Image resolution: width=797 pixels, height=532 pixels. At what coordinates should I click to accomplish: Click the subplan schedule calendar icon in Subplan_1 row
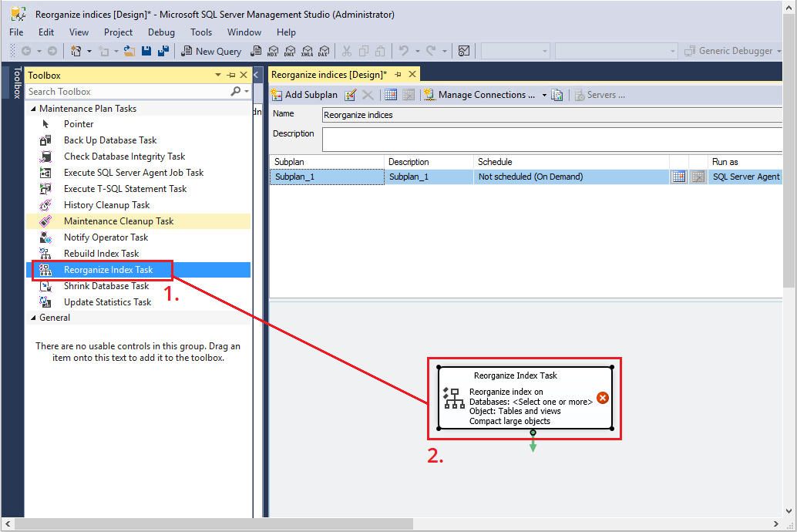(x=678, y=177)
